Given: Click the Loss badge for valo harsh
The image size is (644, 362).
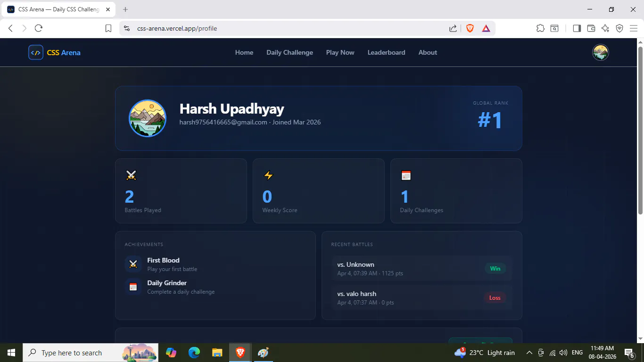Looking at the screenshot, I should click(495, 298).
